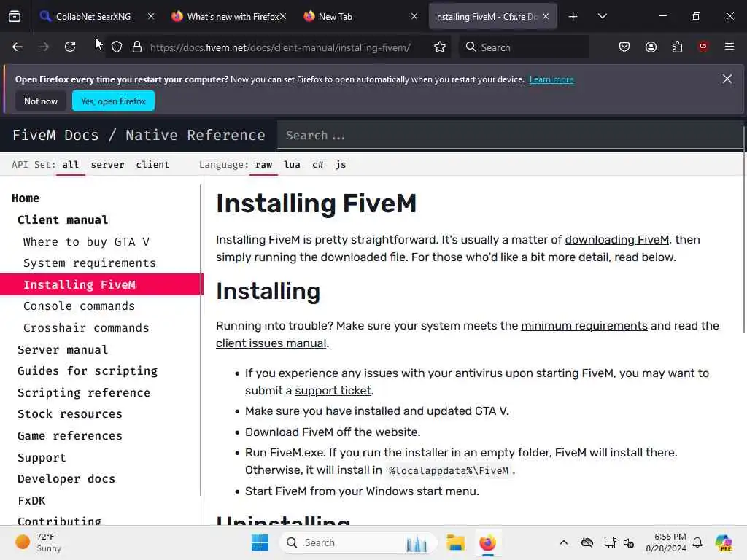The image size is (747, 560).
Task: Open Firefox account profile icon
Action: [651, 47]
